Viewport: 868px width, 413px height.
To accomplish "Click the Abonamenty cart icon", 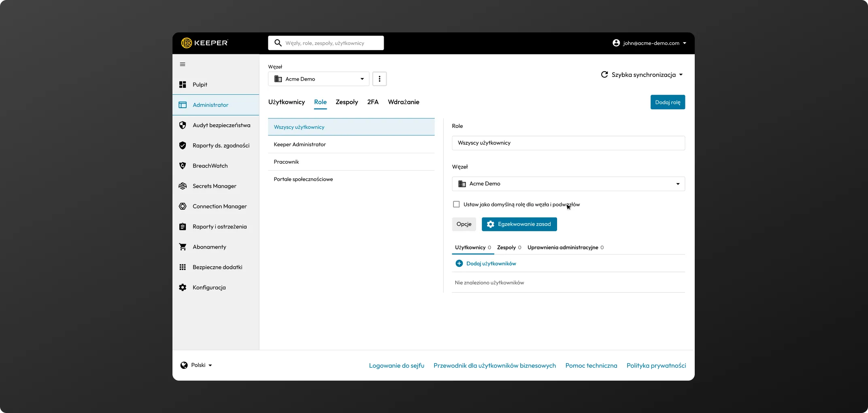I will click(x=183, y=247).
